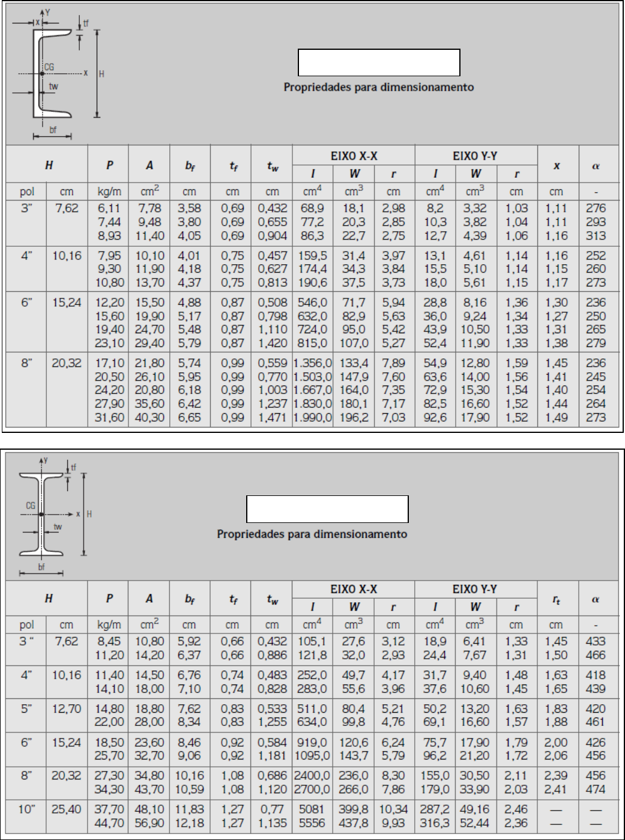Click the lower 'Propriedades para dimensionamento' subtitle

click(x=312, y=534)
